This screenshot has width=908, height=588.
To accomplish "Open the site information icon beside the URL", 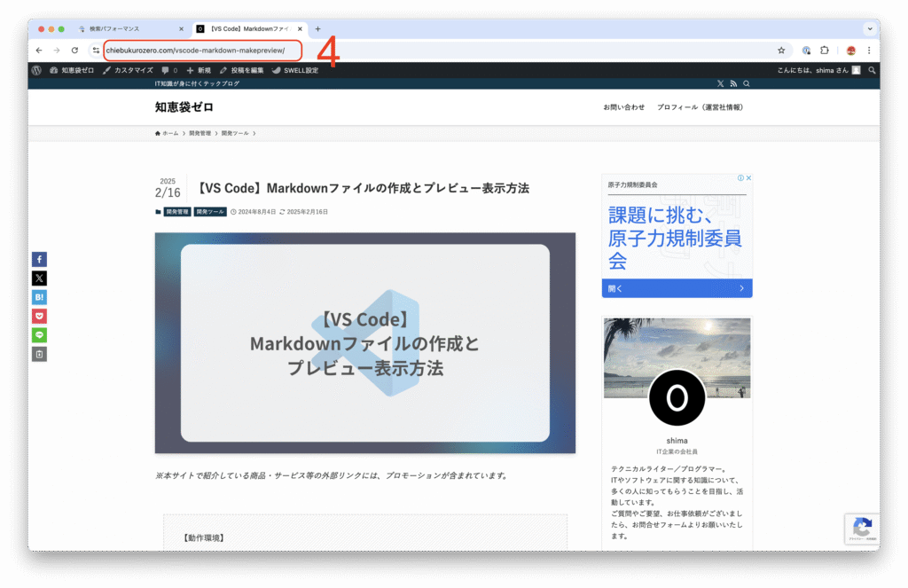I will pos(96,51).
